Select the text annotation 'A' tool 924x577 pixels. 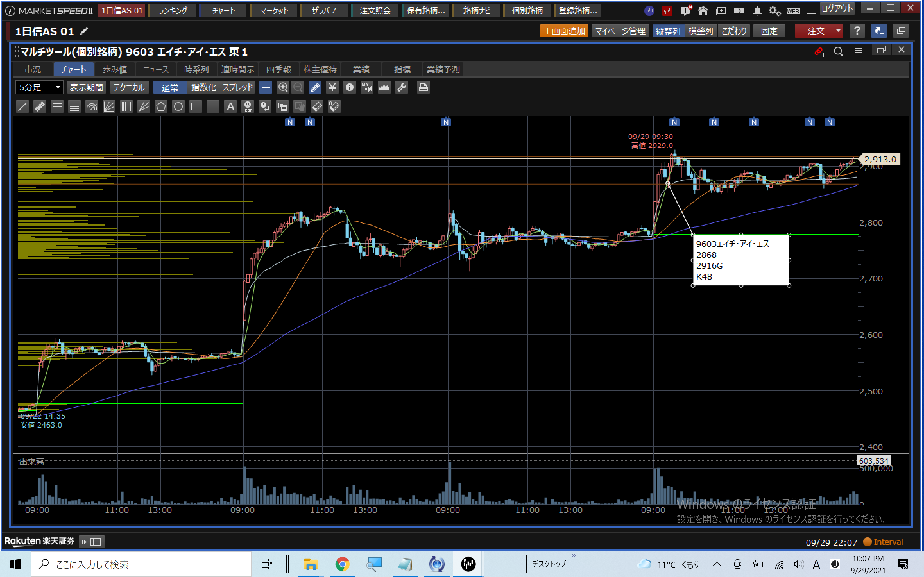tap(230, 106)
